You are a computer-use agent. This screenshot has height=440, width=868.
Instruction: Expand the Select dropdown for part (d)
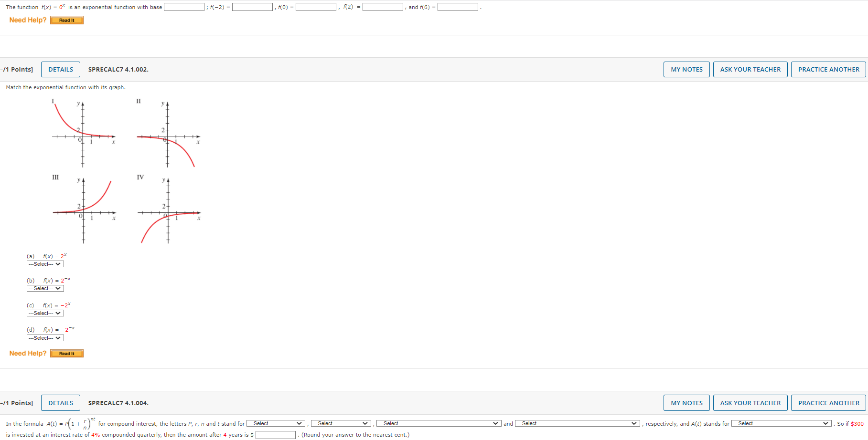pyautogui.click(x=45, y=338)
